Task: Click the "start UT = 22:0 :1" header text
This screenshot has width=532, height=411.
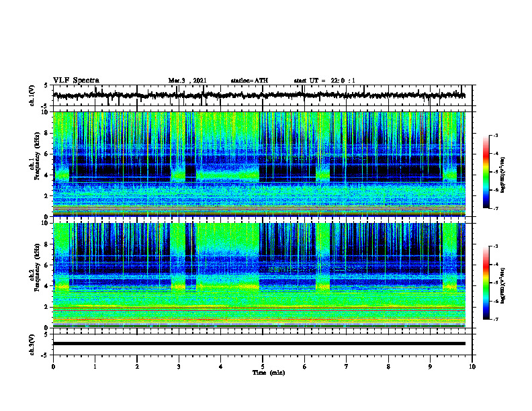Action: coord(324,81)
